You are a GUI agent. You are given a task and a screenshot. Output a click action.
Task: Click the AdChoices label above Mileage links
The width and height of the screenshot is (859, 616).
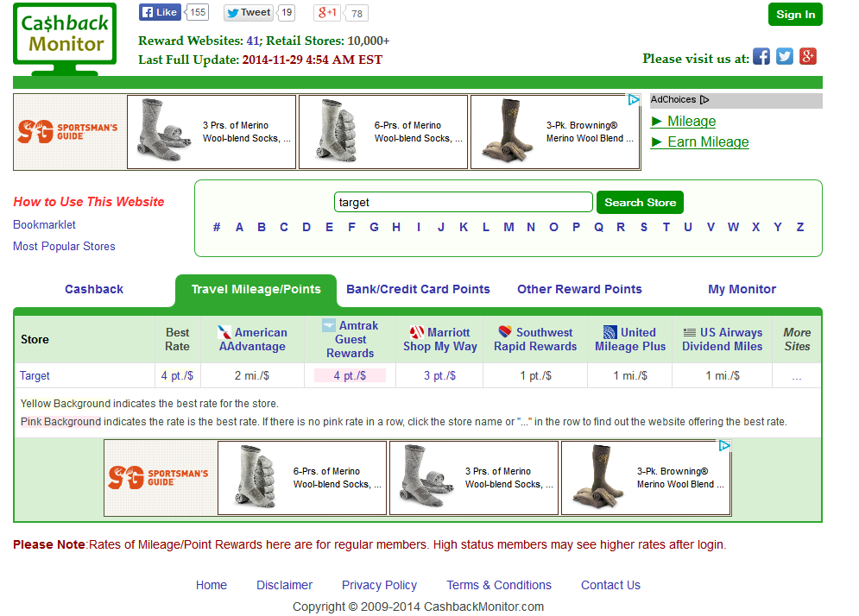pos(679,100)
